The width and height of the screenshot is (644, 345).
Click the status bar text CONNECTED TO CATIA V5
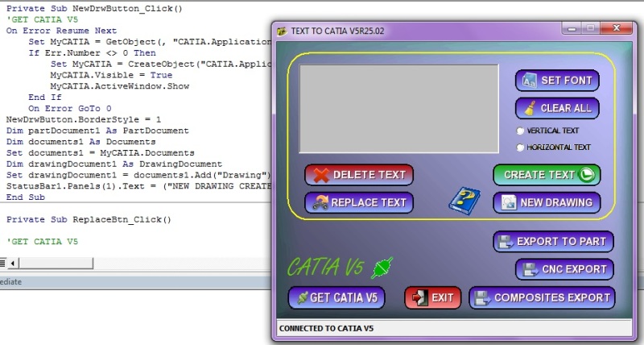click(x=327, y=328)
